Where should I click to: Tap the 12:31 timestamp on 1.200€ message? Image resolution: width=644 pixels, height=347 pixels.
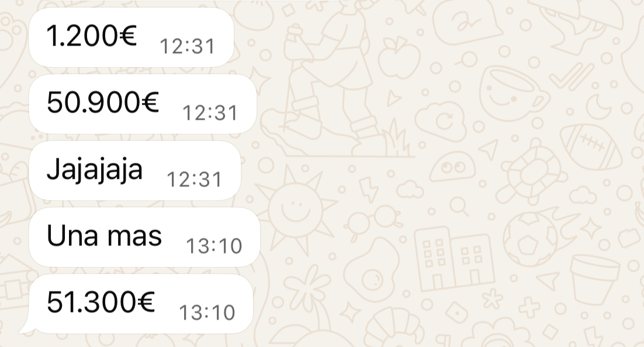(187, 46)
